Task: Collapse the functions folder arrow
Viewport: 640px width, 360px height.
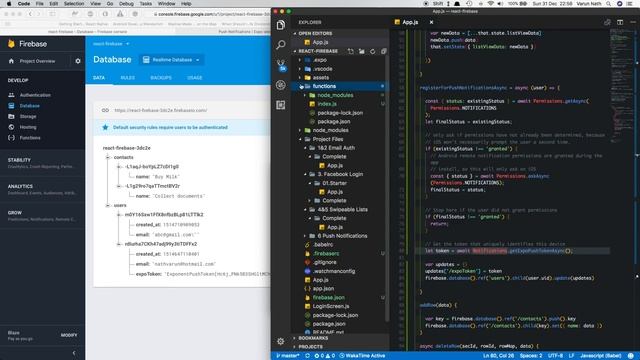Action: tap(300, 87)
